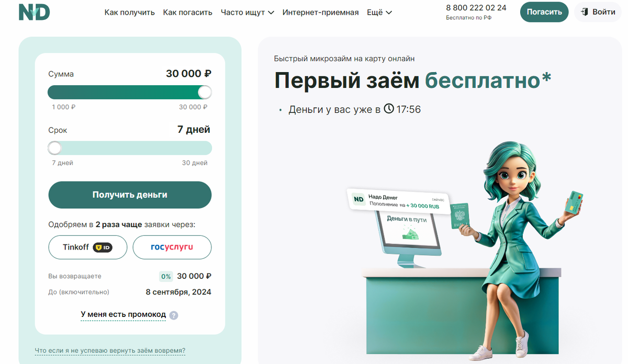Click the 0% interest badge
628x364 pixels.
(x=166, y=277)
